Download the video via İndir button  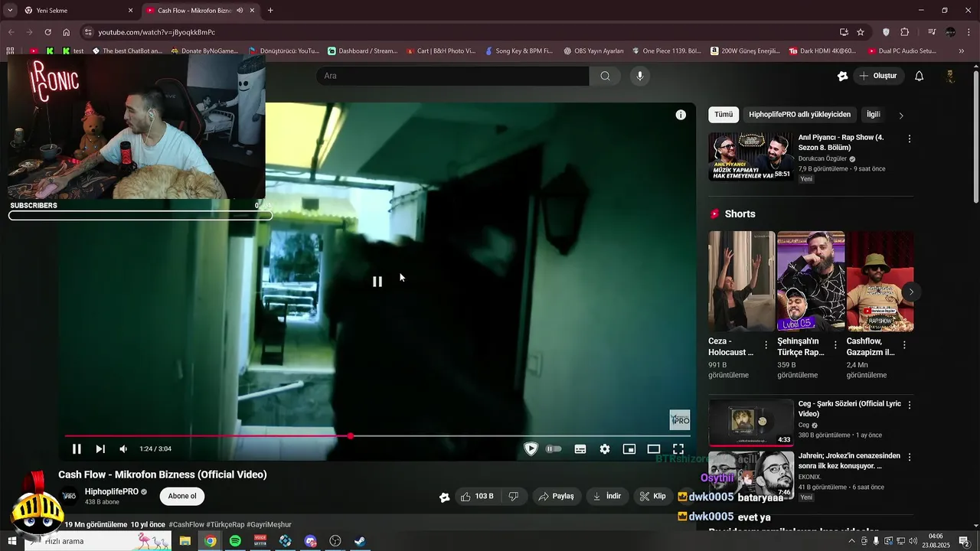point(607,496)
